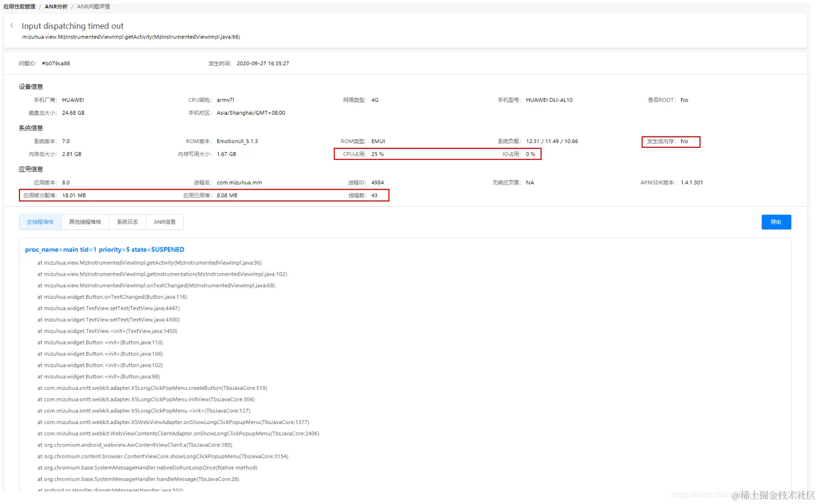The width and height of the screenshot is (819, 504).
Task: Click stack line AwContentViewClient.a TbsJavaCore:180
Action: (x=135, y=445)
